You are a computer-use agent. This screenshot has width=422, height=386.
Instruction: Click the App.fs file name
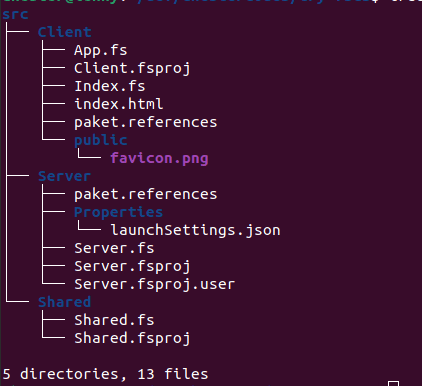101,51
